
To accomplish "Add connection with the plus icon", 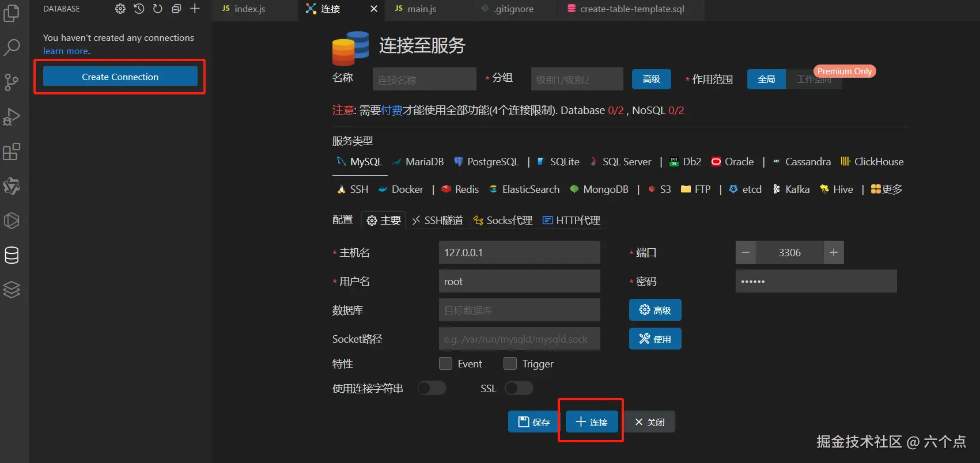I will (x=195, y=9).
